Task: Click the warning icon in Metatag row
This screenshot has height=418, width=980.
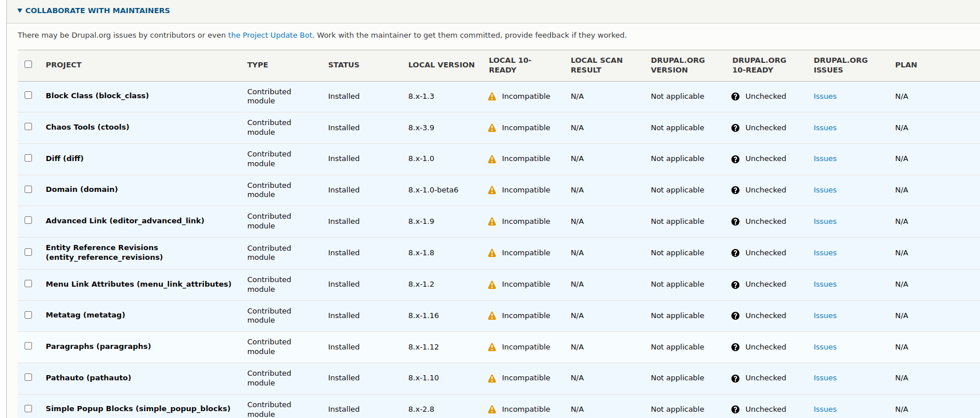Action: click(x=492, y=316)
